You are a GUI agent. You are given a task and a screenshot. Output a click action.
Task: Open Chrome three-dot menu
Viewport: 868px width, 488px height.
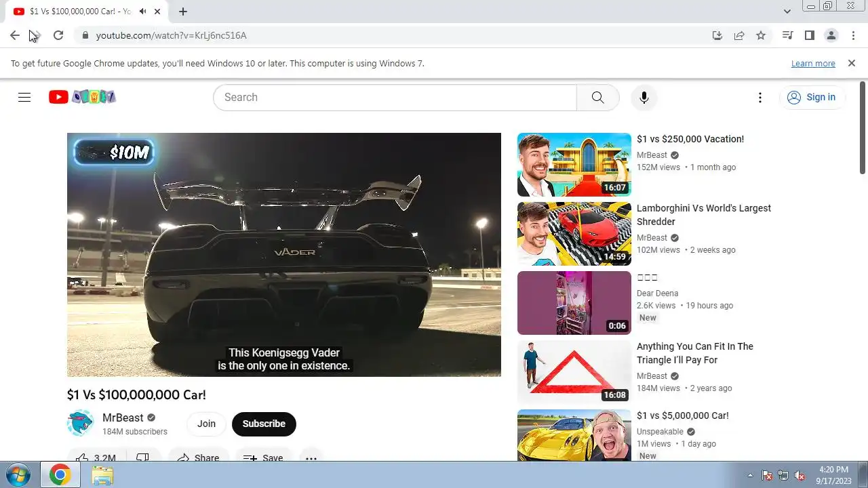(x=852, y=35)
